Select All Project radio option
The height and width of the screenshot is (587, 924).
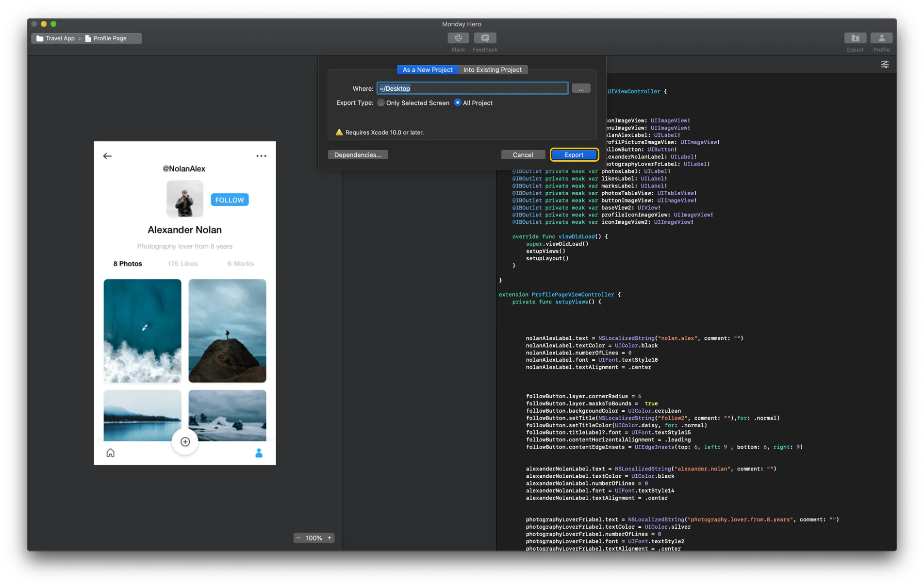click(457, 103)
